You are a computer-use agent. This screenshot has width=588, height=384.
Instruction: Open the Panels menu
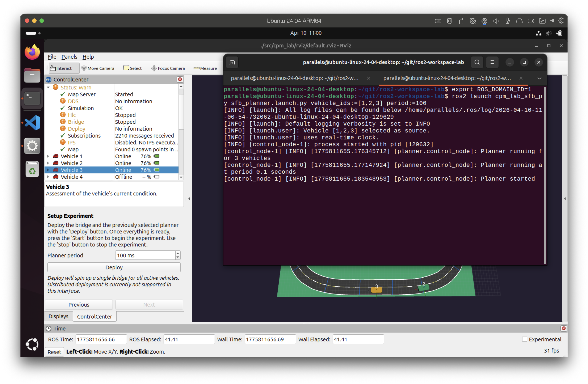[69, 57]
